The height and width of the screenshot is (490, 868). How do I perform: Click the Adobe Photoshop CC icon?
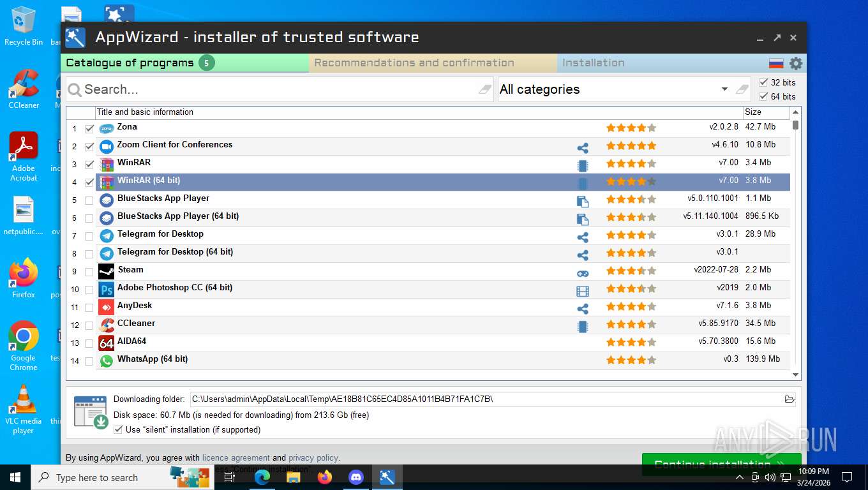tap(107, 290)
